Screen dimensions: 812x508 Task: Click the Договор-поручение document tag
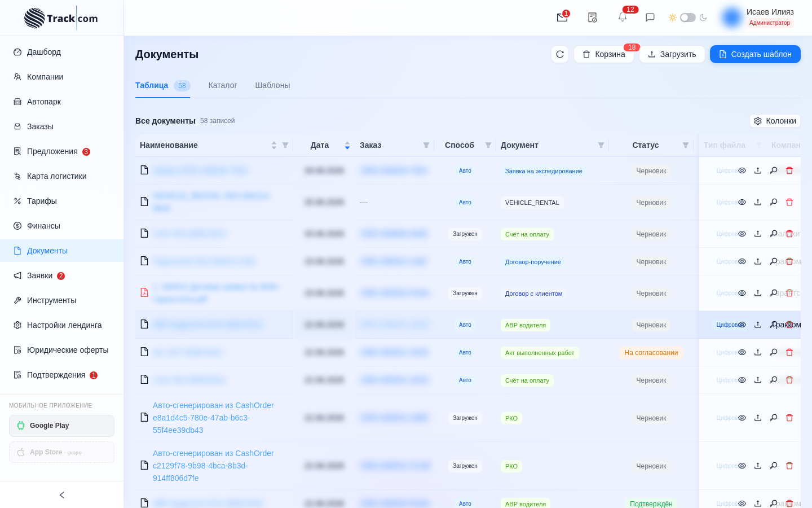(533, 262)
